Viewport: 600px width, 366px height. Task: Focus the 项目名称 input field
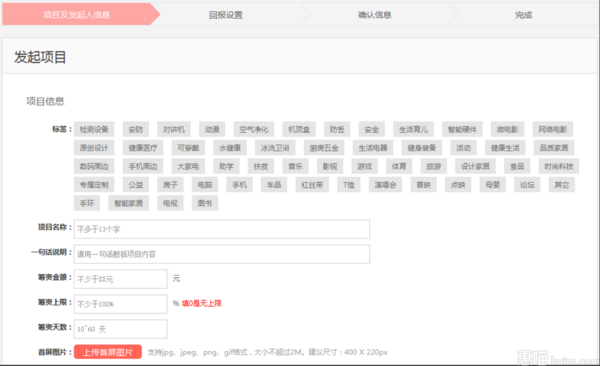222,229
